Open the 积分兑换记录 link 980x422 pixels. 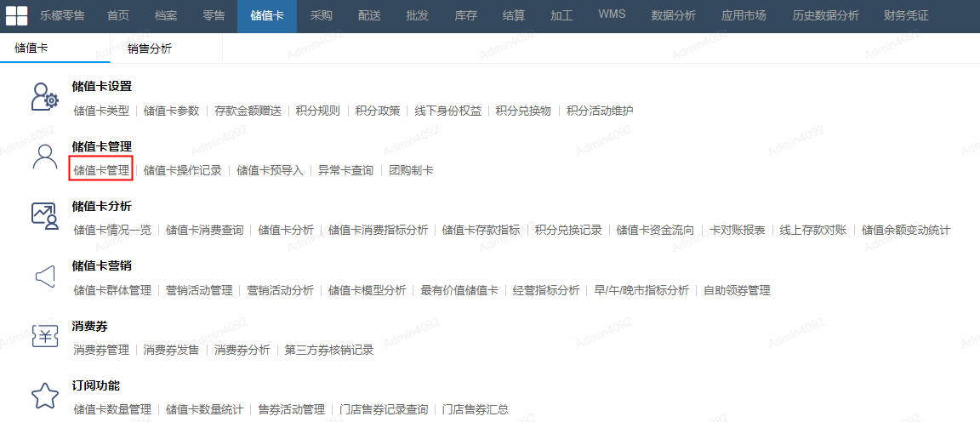point(569,230)
